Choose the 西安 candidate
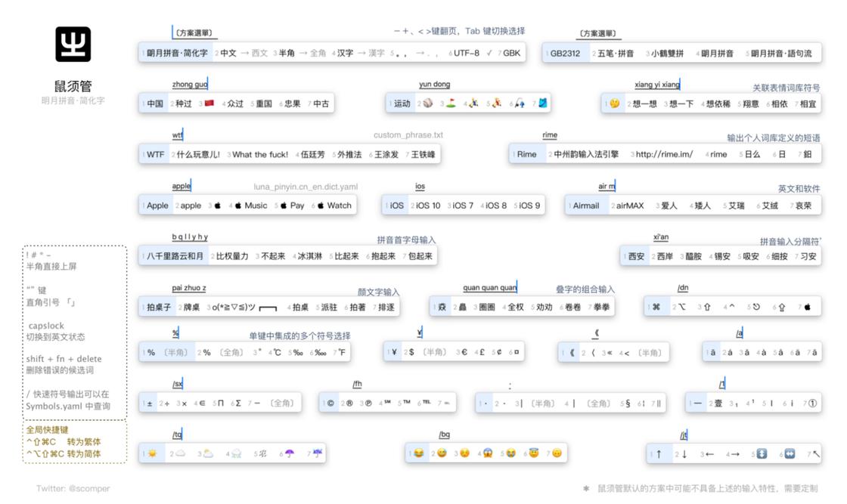This screenshot has height=504, width=847. pyautogui.click(x=636, y=256)
